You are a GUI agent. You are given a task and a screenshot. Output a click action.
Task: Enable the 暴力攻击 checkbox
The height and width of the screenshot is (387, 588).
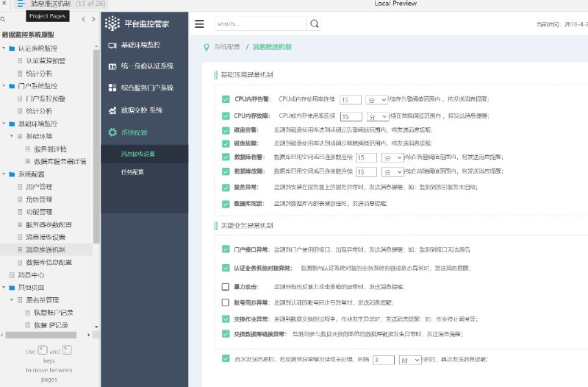click(226, 287)
